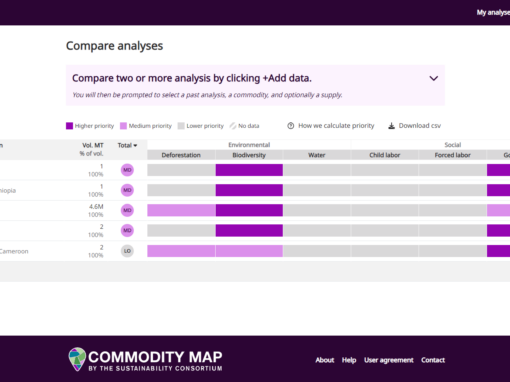The image size is (510, 382).
Task: Click the MD badge in the 4.6M row
Action: [x=127, y=210]
